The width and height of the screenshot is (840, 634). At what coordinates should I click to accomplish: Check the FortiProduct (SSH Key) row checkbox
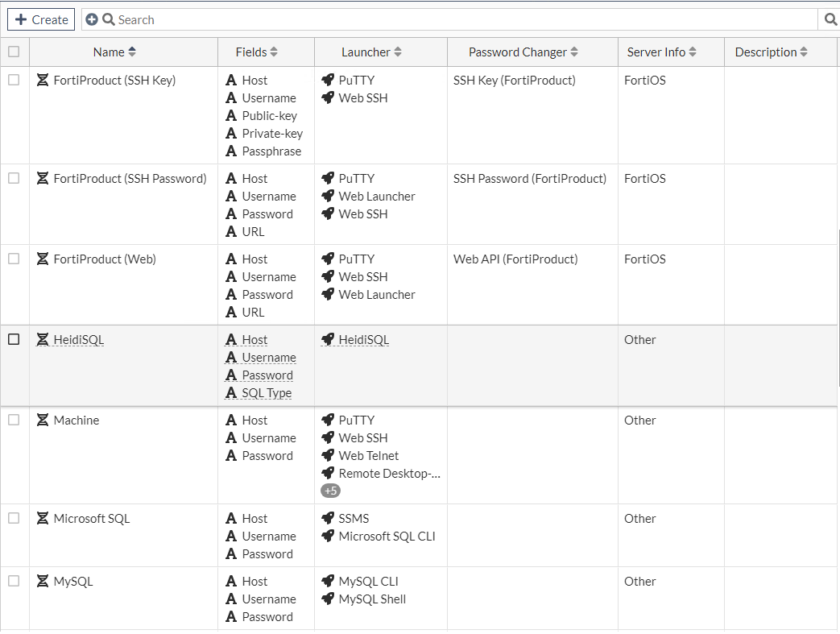[14, 80]
